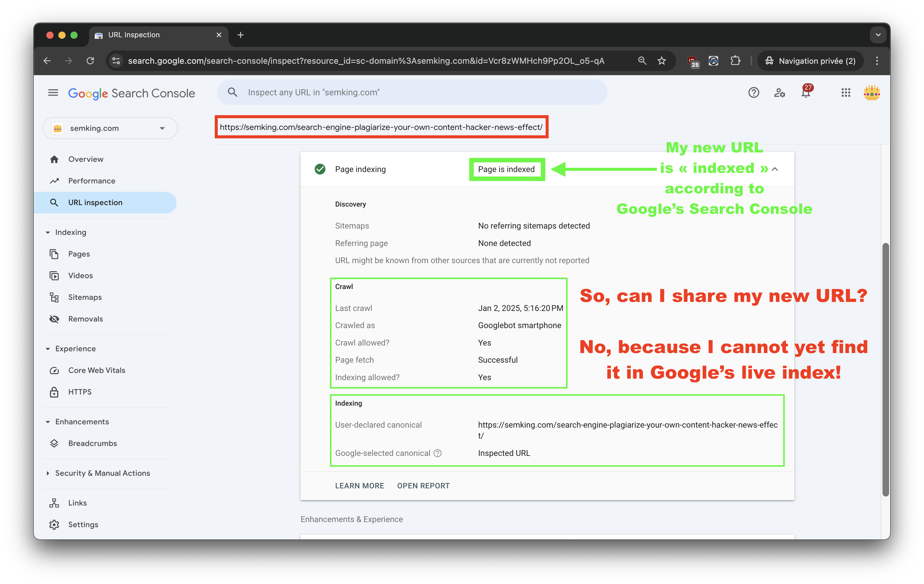Reload the page
Image resolution: width=924 pixels, height=584 pixels.
point(90,61)
